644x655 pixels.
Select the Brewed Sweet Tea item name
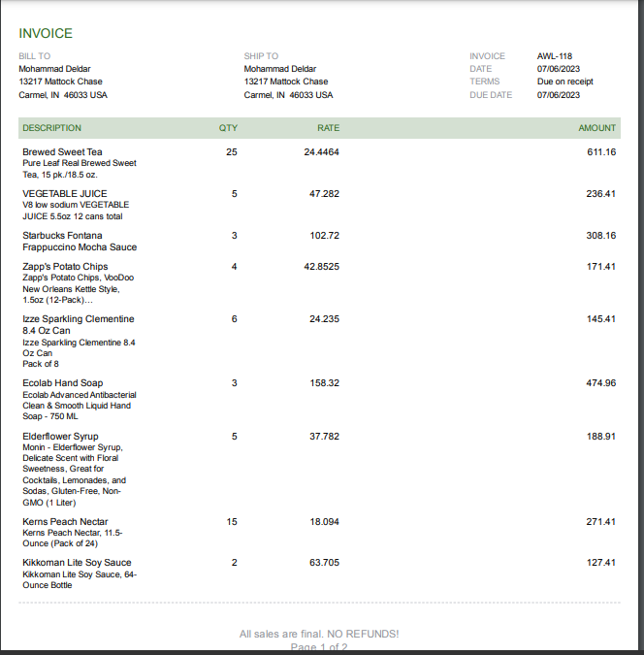(x=62, y=152)
